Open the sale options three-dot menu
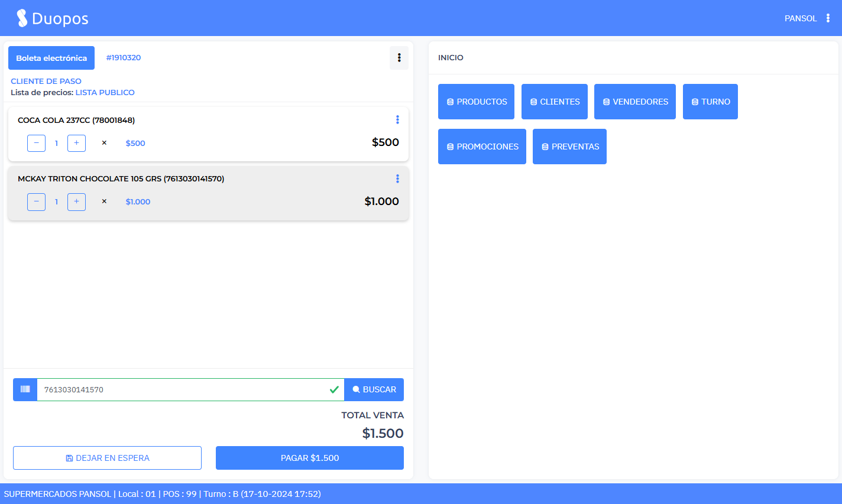842x504 pixels. point(399,58)
